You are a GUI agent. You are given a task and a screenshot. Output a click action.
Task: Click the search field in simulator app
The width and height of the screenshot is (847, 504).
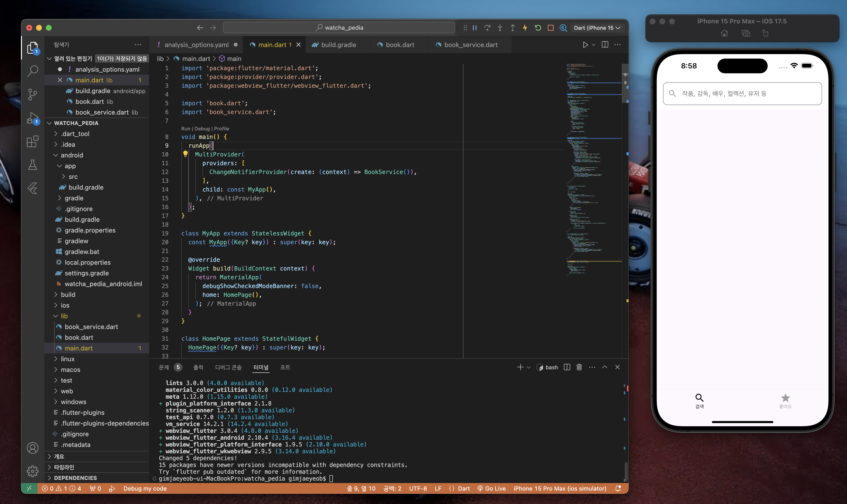click(742, 93)
